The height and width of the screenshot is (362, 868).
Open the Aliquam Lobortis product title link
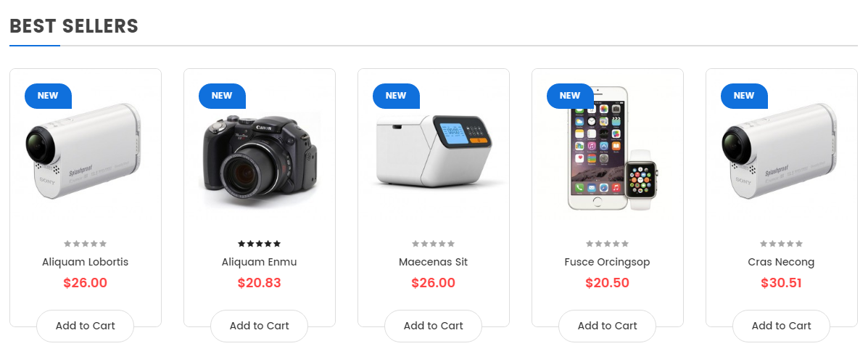pyautogui.click(x=86, y=262)
